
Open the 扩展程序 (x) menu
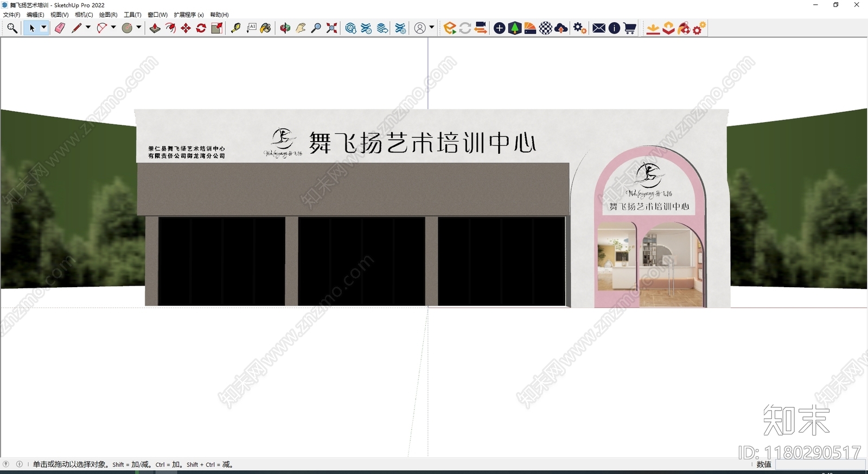pyautogui.click(x=189, y=15)
